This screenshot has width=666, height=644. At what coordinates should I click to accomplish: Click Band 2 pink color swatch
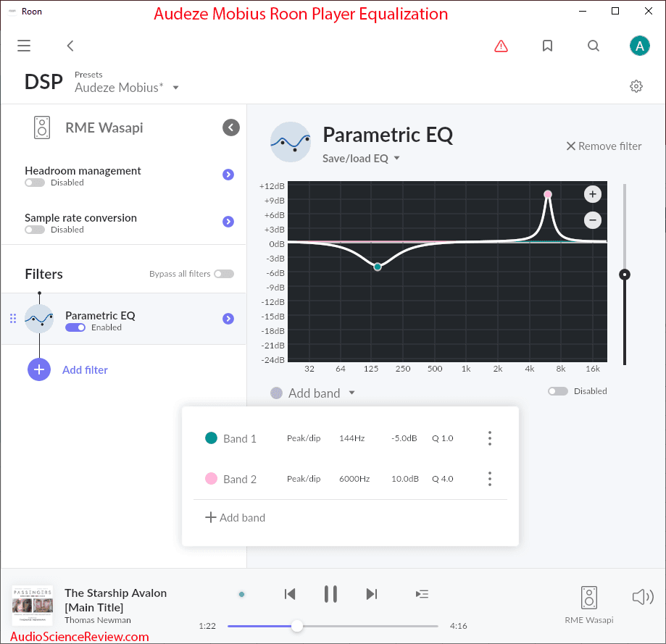(211, 478)
